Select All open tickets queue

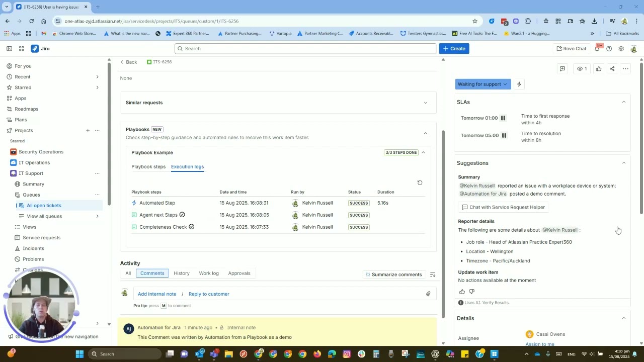point(59,206)
